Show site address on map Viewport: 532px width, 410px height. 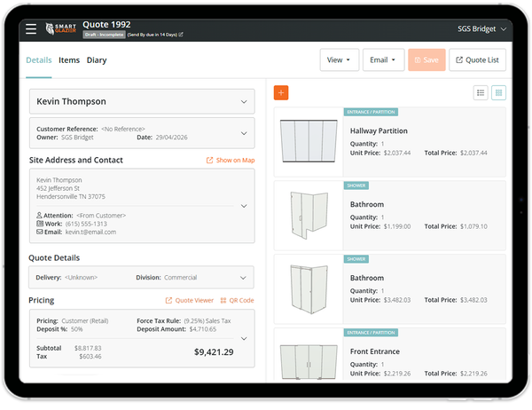tap(231, 160)
